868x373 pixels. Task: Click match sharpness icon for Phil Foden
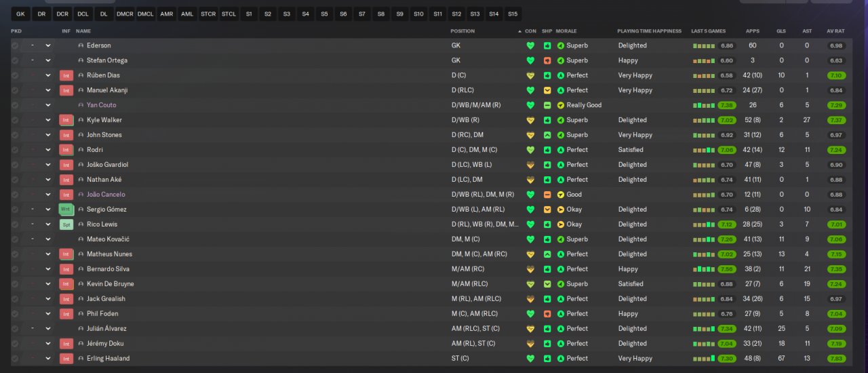click(x=547, y=314)
